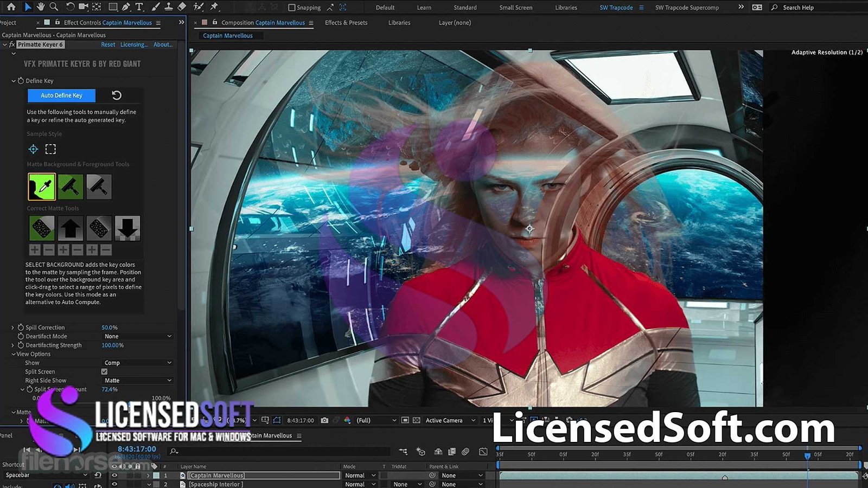Screen dimensions: 868x488
Task: Choose the point Sample Style icon
Action: (33, 149)
